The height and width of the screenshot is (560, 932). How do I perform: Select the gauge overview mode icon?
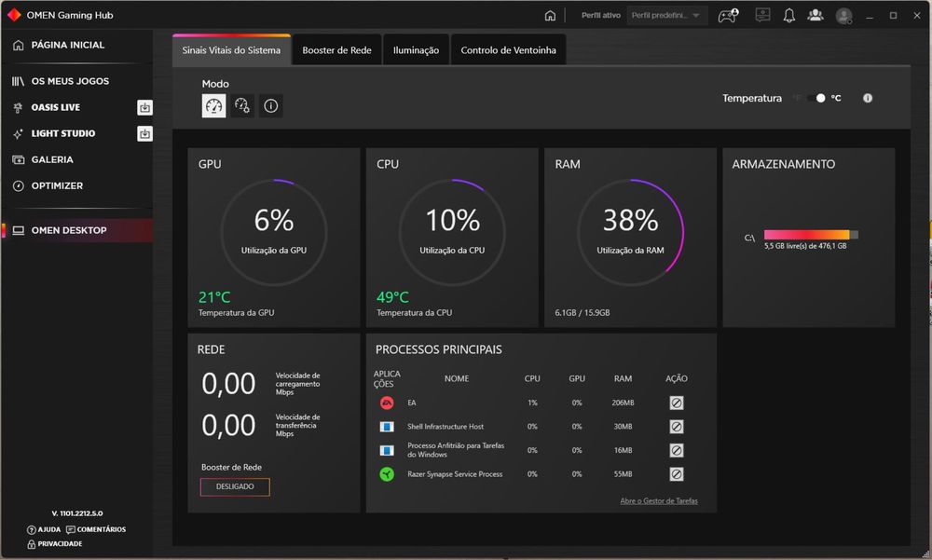point(213,106)
